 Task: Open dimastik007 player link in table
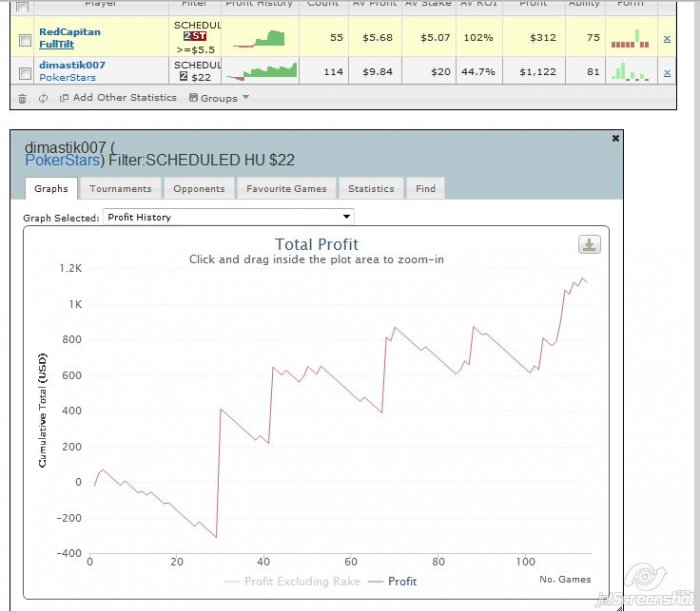click(72, 65)
